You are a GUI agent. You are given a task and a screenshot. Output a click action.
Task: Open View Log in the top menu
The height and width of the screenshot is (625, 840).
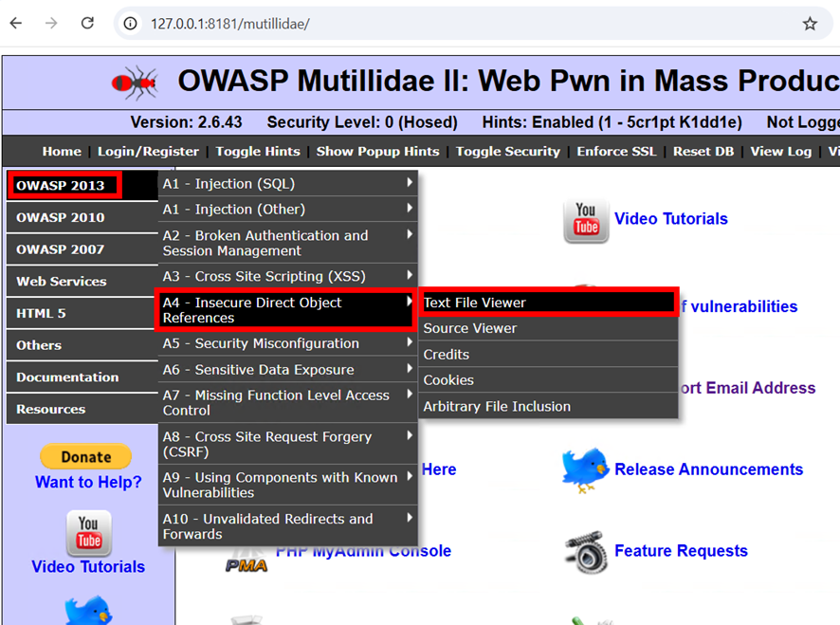(780, 151)
